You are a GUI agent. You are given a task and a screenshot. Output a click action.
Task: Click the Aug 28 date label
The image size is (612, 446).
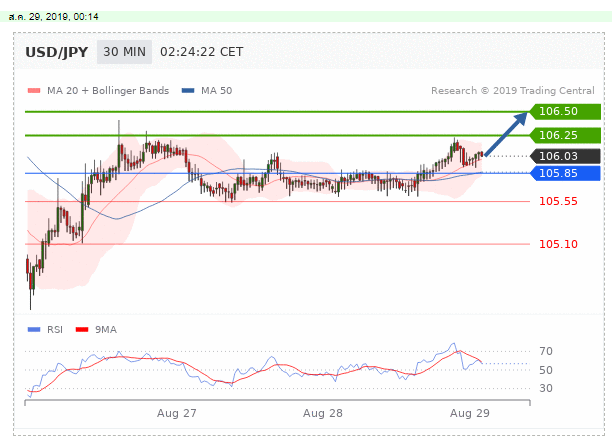click(323, 413)
